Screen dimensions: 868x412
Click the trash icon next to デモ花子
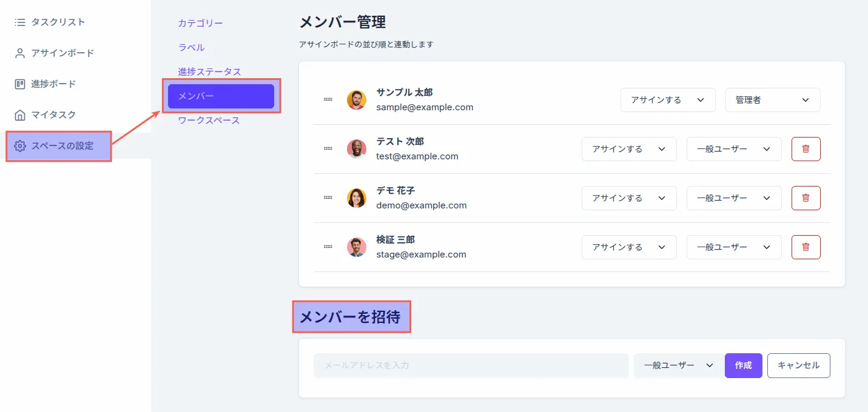click(806, 198)
